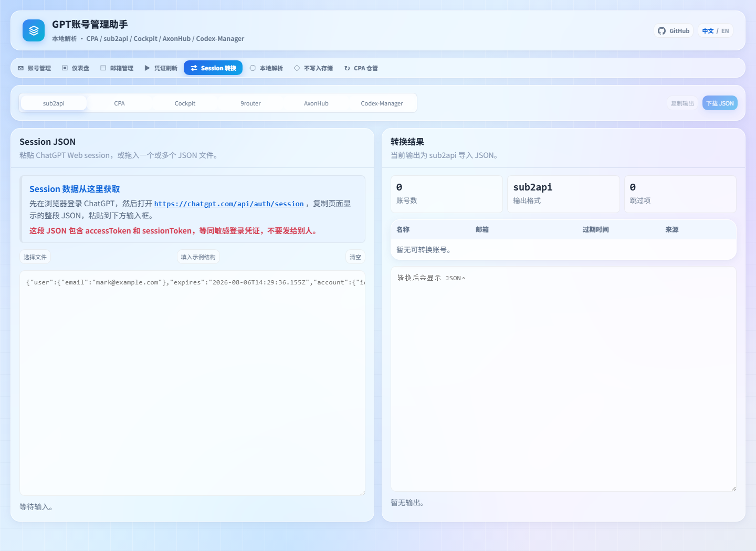This screenshot has width=756, height=551.
Task: Click the 选择文件 button
Action: coord(35,257)
